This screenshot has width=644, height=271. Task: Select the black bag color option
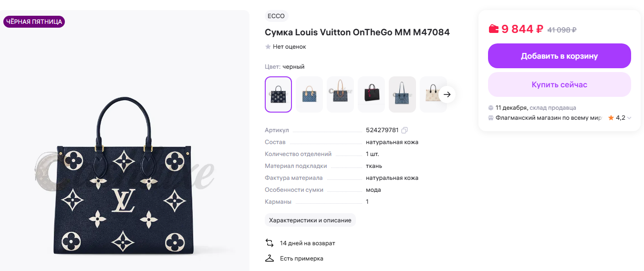(x=278, y=94)
